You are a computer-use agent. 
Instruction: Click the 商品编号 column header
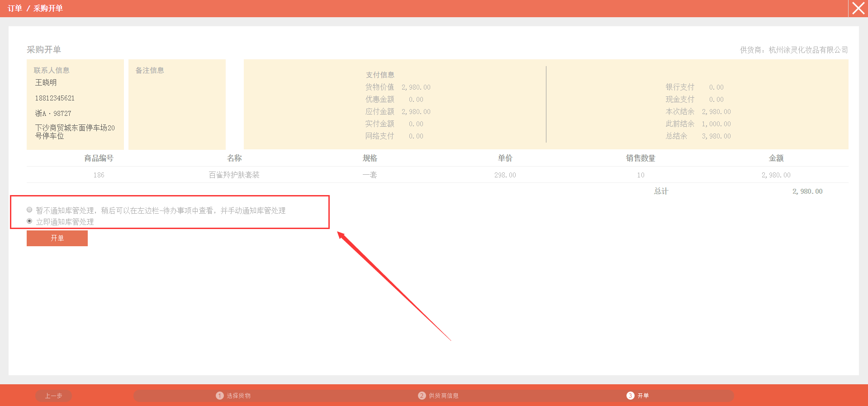pos(99,158)
